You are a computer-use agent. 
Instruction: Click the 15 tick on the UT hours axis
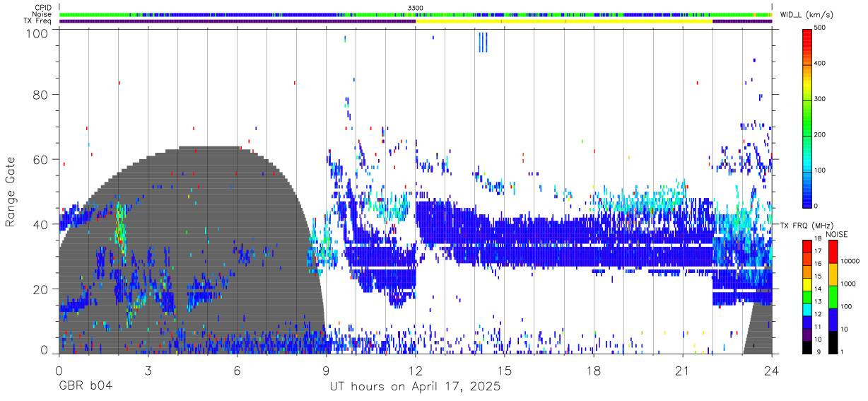pyautogui.click(x=505, y=371)
